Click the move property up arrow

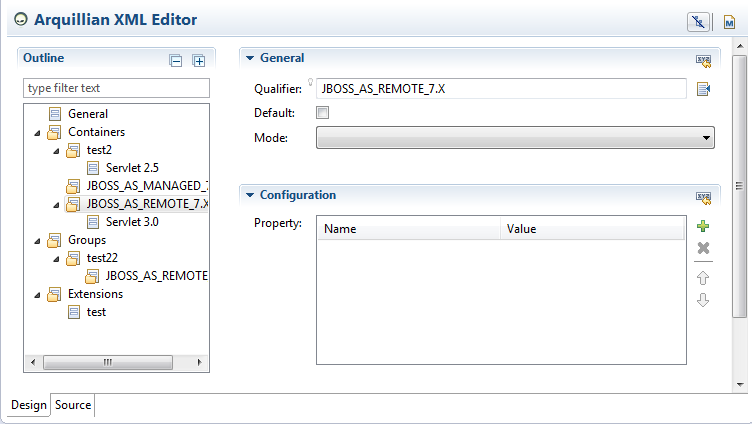coord(703,278)
